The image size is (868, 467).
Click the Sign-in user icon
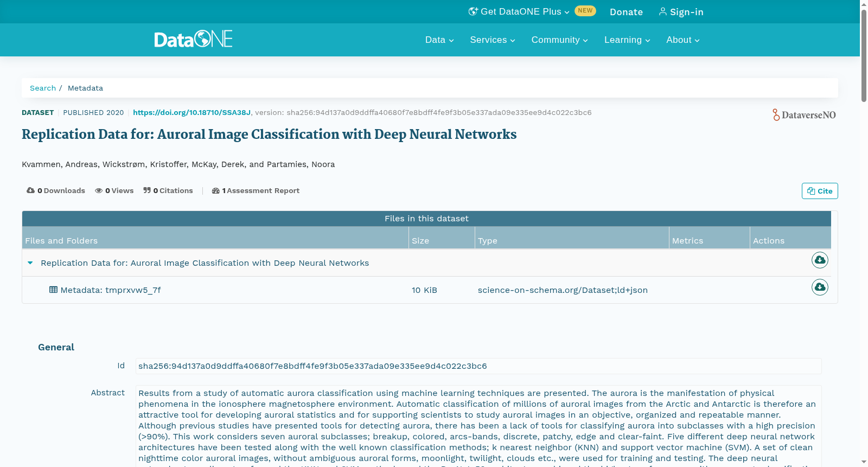(x=663, y=11)
